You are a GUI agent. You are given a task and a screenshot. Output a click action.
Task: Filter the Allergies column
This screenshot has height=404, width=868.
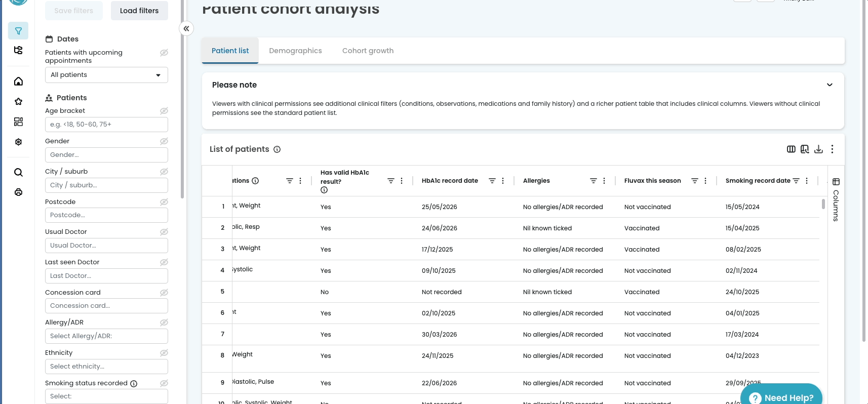tap(593, 181)
